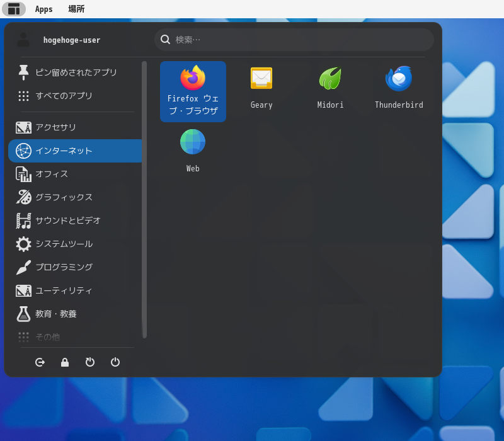Screen dimensions: 504x441
Task: Select その他 category
Action: [x=75, y=337]
